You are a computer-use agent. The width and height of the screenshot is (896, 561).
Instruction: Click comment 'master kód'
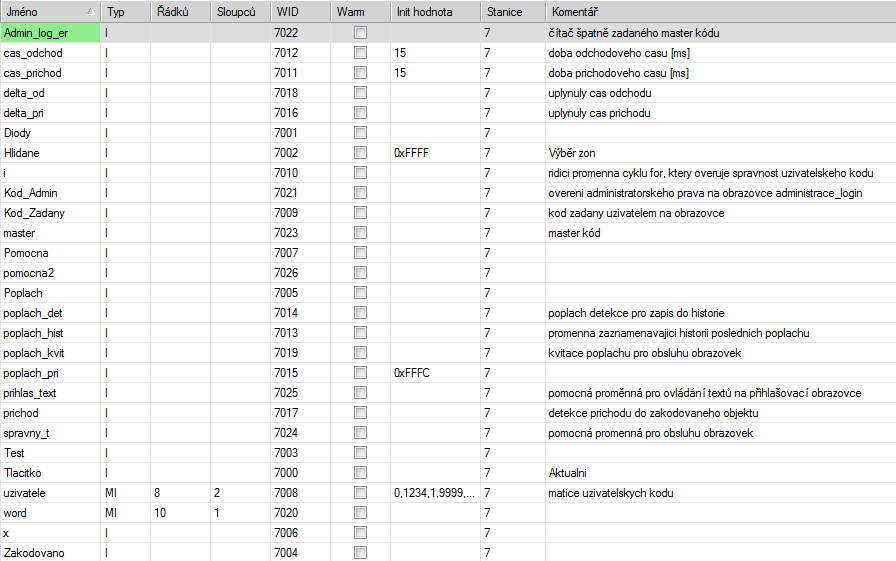tap(574, 233)
